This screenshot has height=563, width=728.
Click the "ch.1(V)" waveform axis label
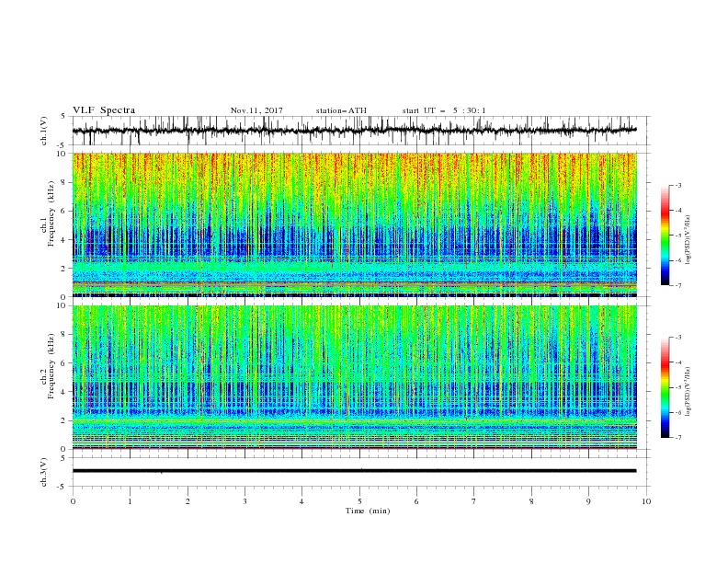point(44,131)
